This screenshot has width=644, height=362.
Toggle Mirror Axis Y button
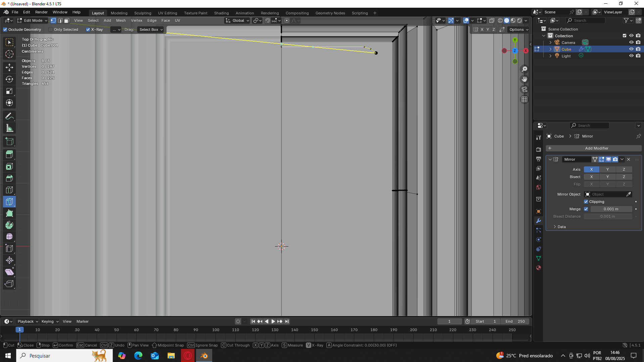point(607,169)
